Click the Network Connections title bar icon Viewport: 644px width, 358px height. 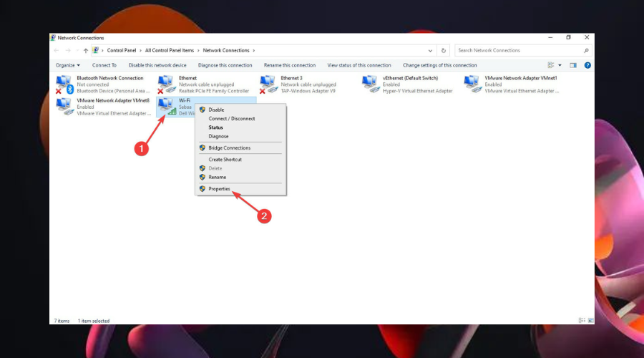pyautogui.click(x=53, y=37)
